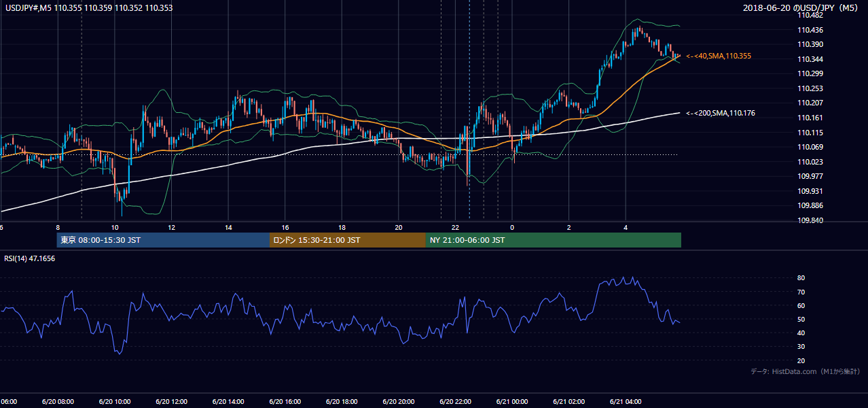The image size is (868, 408).
Task: Click the 6/20 12:00 bottom date label
Action: click(x=171, y=402)
